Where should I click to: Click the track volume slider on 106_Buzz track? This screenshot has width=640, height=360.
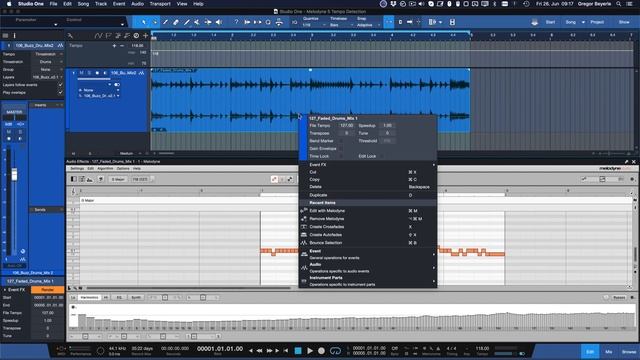point(95,79)
